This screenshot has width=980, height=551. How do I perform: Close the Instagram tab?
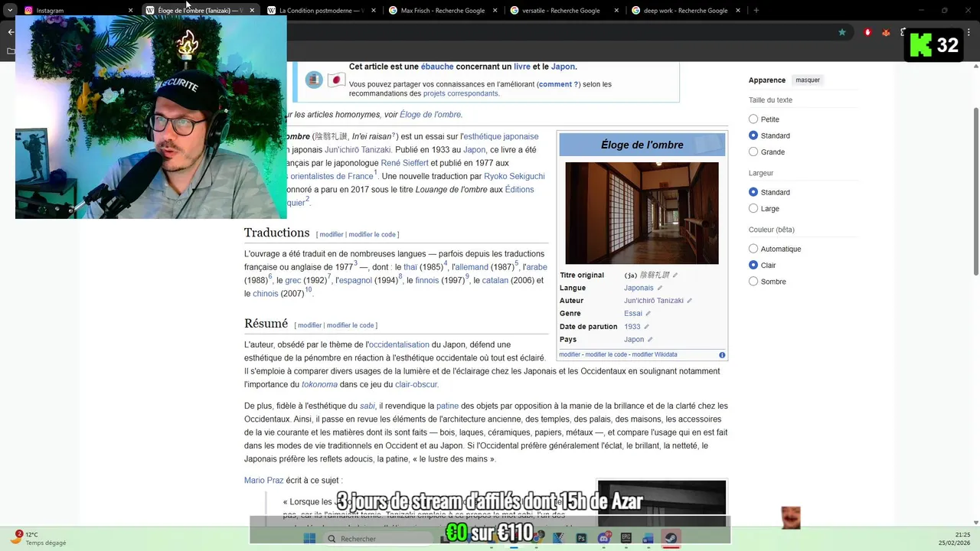131,11
